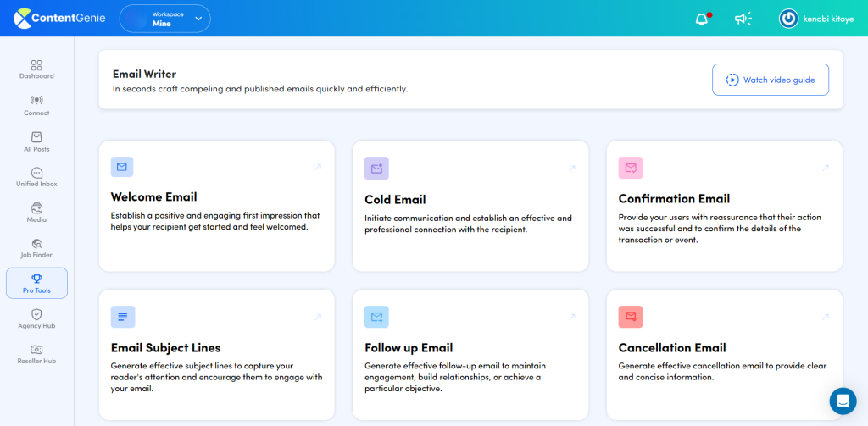The height and width of the screenshot is (426, 868).
Task: Click the Follow up Email card arrow
Action: tap(572, 317)
